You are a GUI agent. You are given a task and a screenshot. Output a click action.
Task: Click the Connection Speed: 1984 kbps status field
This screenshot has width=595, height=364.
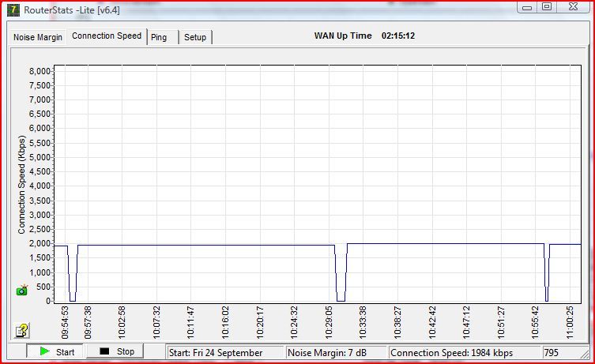click(x=462, y=353)
